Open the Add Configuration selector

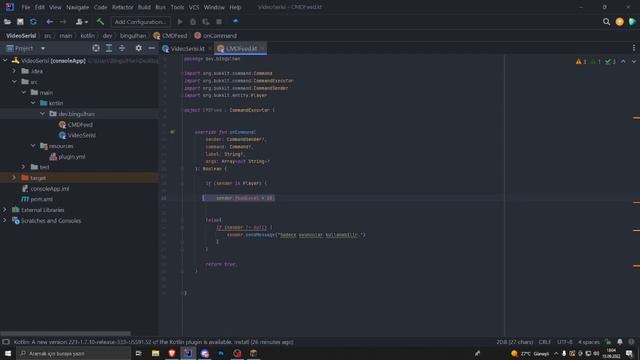coord(140,22)
